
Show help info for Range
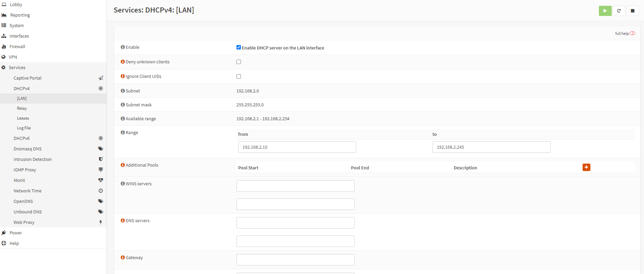point(123,132)
